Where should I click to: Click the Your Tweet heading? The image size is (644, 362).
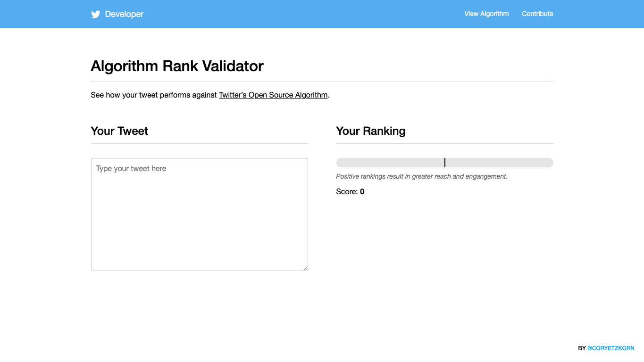[119, 131]
